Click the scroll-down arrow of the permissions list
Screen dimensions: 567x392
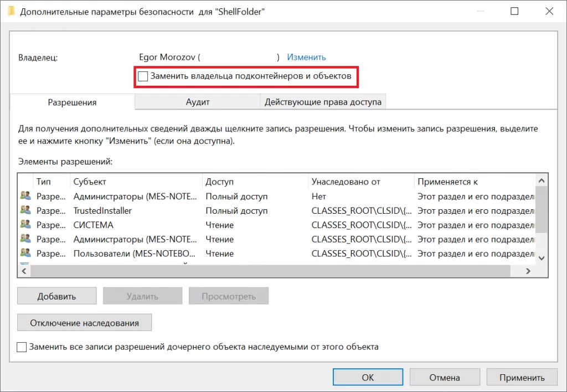[542, 258]
